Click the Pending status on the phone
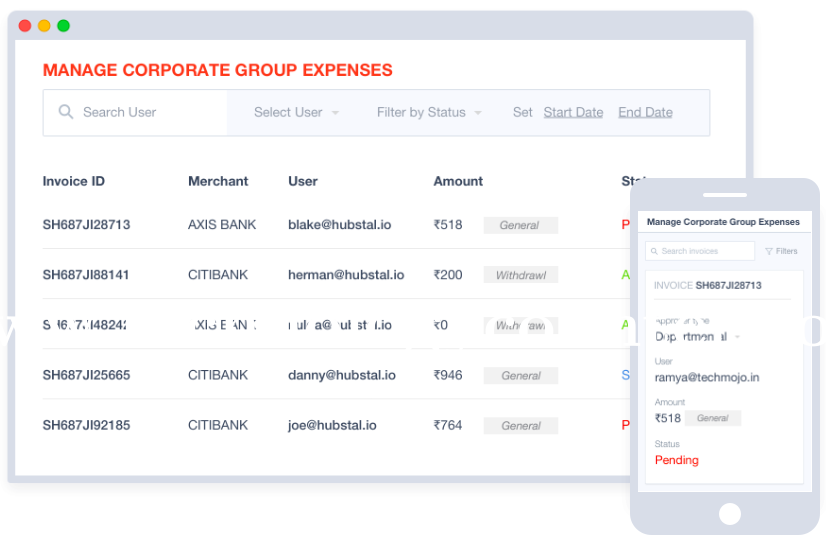This screenshot has height=543, width=826. tap(676, 460)
